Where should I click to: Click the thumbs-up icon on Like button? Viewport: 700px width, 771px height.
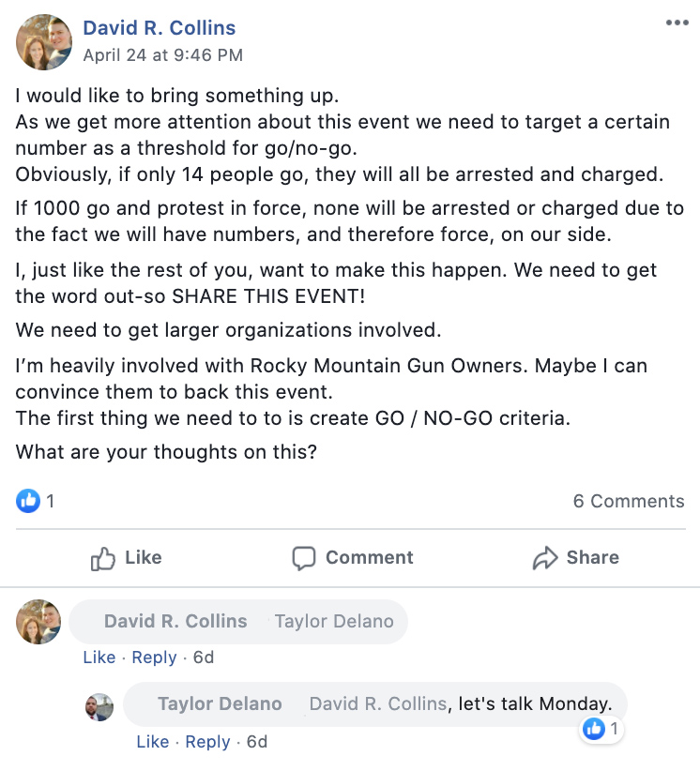coord(102,559)
